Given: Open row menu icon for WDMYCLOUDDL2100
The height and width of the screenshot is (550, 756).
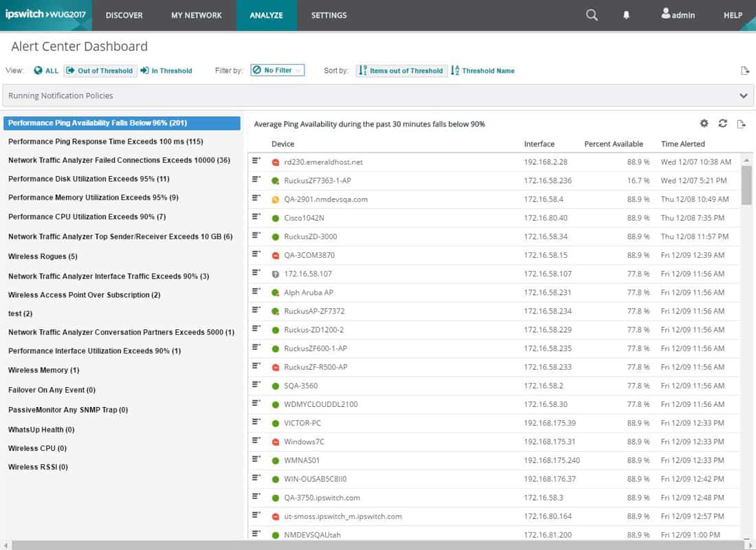Looking at the screenshot, I should click(x=256, y=404).
